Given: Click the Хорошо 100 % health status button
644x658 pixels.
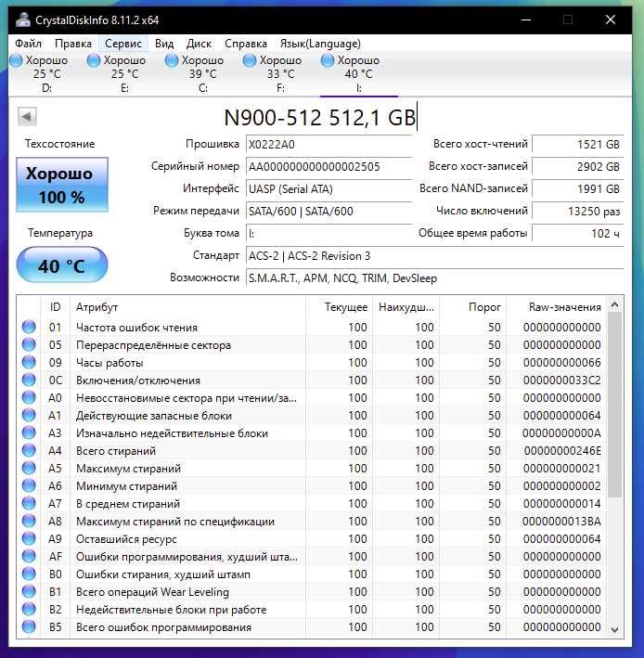Looking at the screenshot, I should pos(62,185).
